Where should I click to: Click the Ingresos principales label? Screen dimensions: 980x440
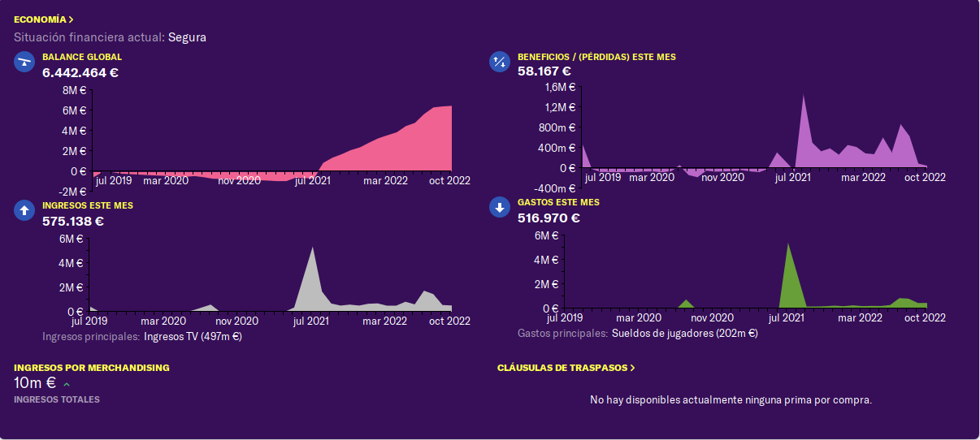[90, 336]
